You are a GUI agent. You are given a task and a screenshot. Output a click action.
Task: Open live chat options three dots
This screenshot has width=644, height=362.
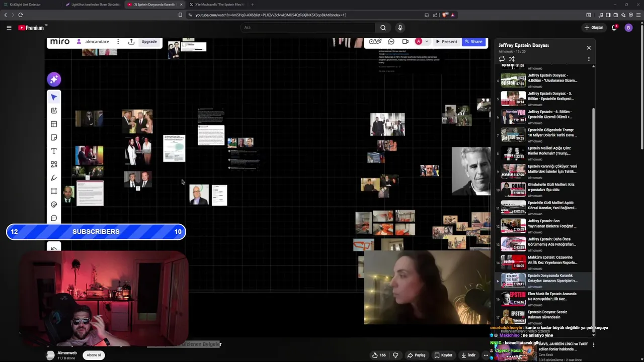593,345
